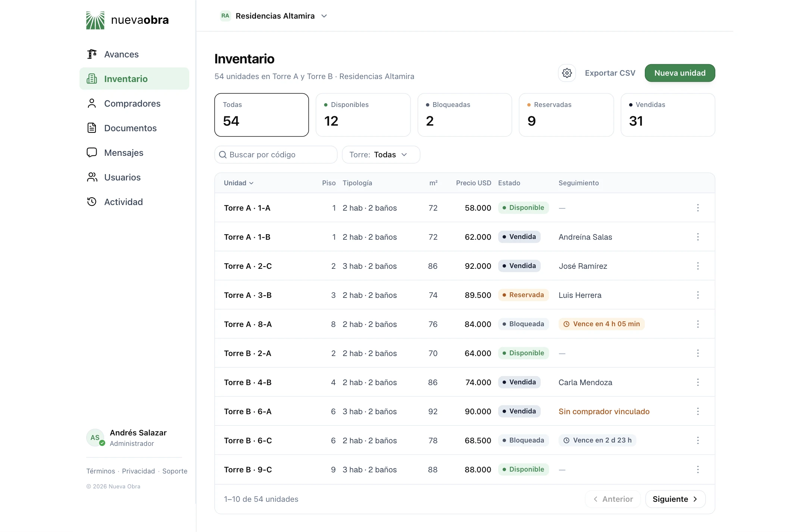Click the RA project badge
Viewport: 806px width, 532px height.
pyautogui.click(x=225, y=16)
